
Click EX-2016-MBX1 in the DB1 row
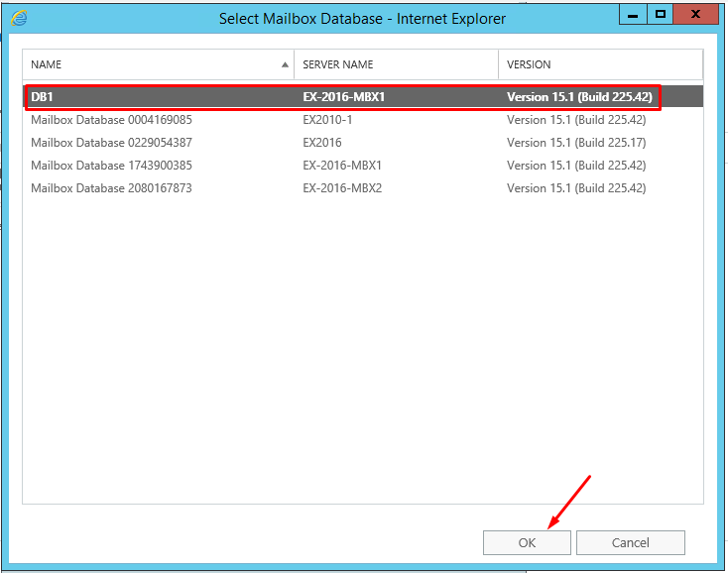tap(343, 97)
